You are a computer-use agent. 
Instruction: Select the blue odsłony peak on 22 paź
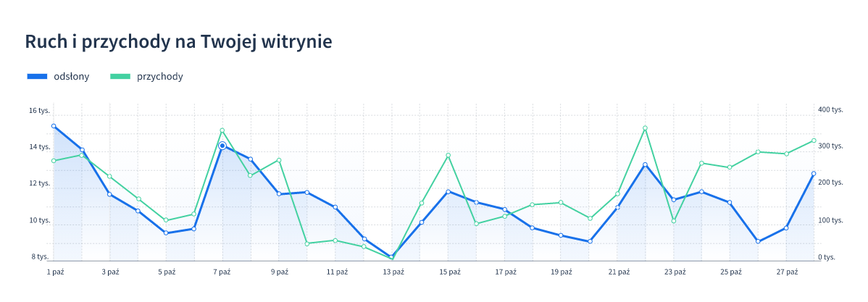pyautogui.click(x=645, y=165)
